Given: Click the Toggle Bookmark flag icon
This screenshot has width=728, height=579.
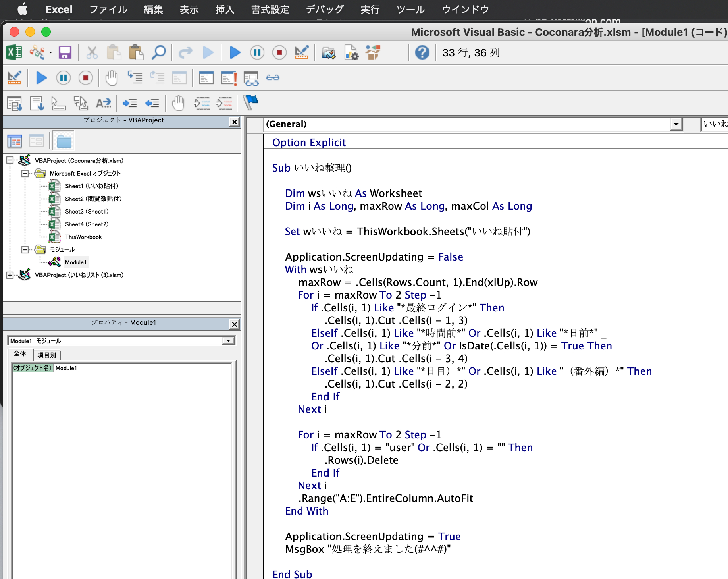Looking at the screenshot, I should [x=250, y=103].
